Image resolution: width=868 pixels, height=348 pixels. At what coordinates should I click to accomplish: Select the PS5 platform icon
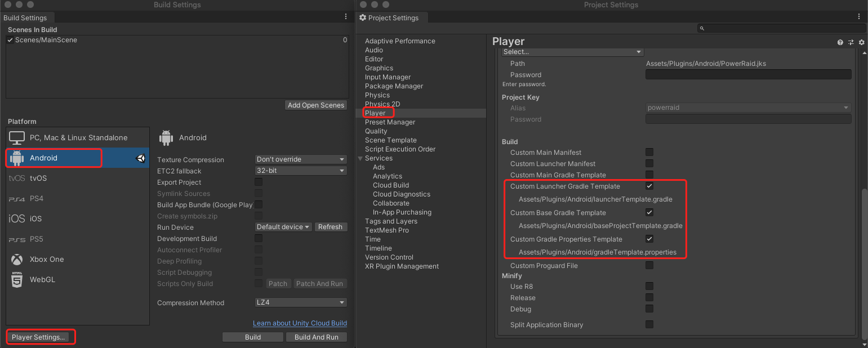click(x=17, y=239)
